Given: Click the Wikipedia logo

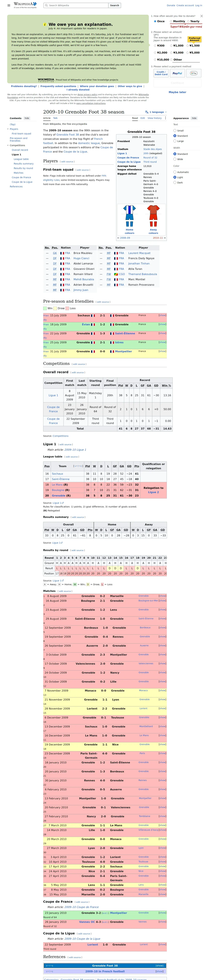Looking at the screenshot, I should 25,5.
